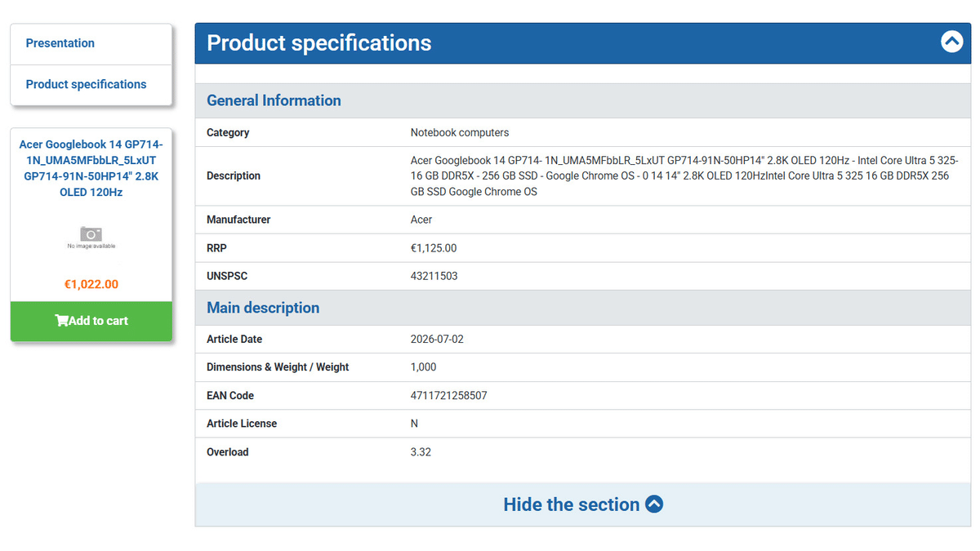The width and height of the screenshot is (980, 551).
Task: Click Hide the section link text
Action: 571,504
